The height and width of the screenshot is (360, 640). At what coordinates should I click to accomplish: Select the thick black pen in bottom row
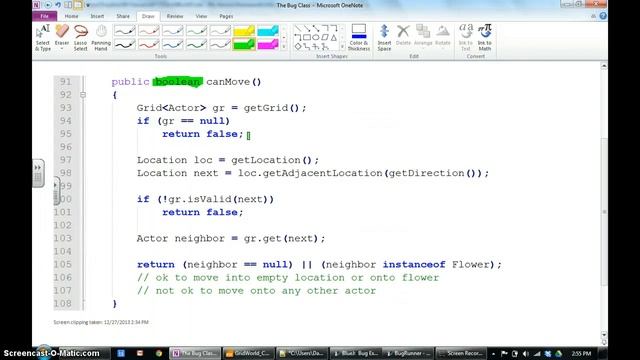pyautogui.click(x=124, y=44)
